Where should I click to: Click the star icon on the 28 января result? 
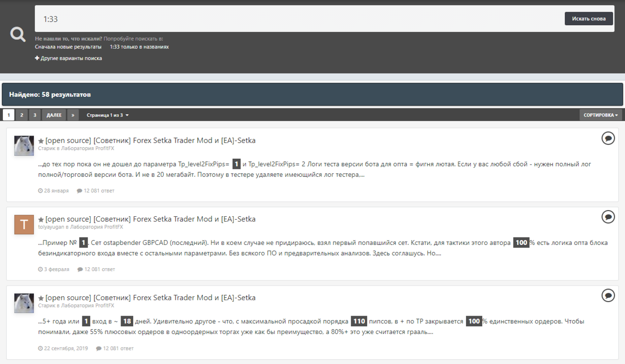(41, 141)
